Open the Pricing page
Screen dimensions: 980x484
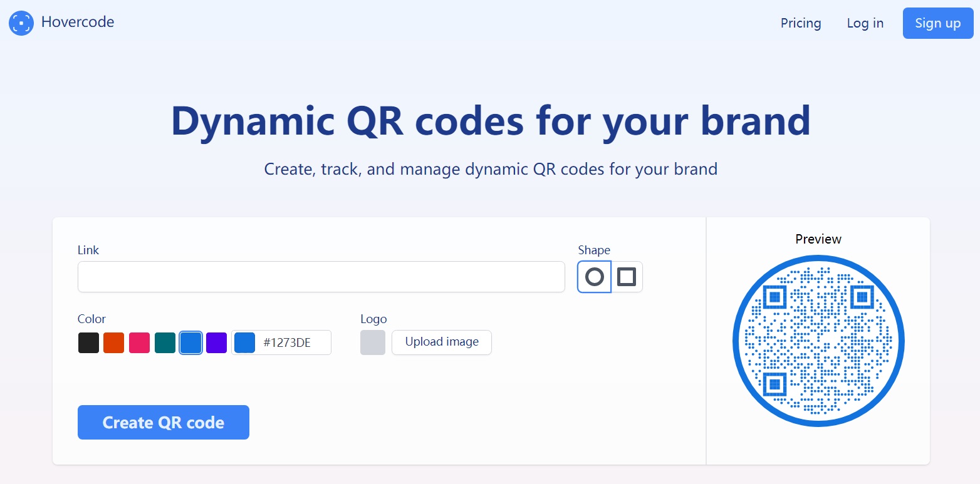(x=801, y=23)
